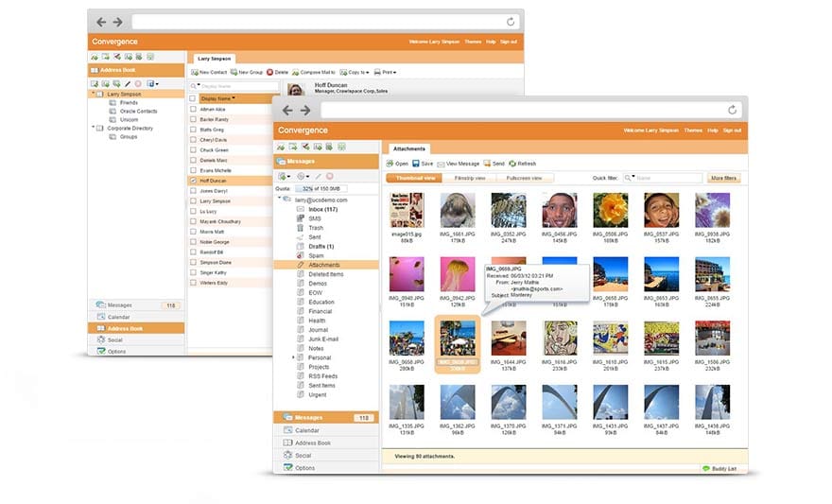The height and width of the screenshot is (504, 832).
Task: Click back arrow in rear Address Book window
Action: [x=101, y=22]
